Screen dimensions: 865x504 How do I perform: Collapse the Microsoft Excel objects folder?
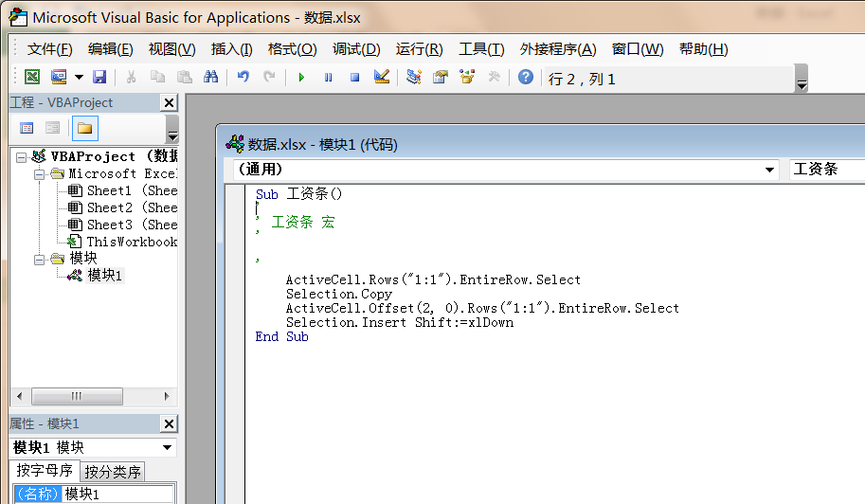(39, 175)
